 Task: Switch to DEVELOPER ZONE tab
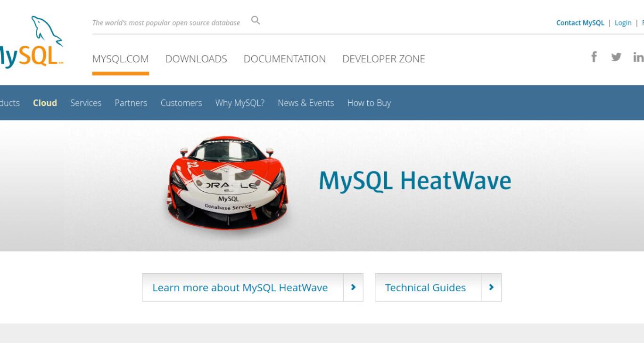[x=384, y=59]
